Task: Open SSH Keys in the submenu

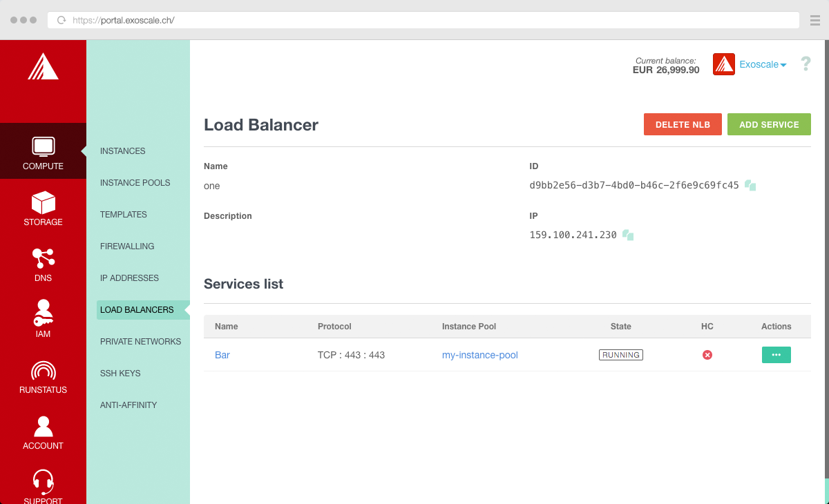Action: pos(120,374)
